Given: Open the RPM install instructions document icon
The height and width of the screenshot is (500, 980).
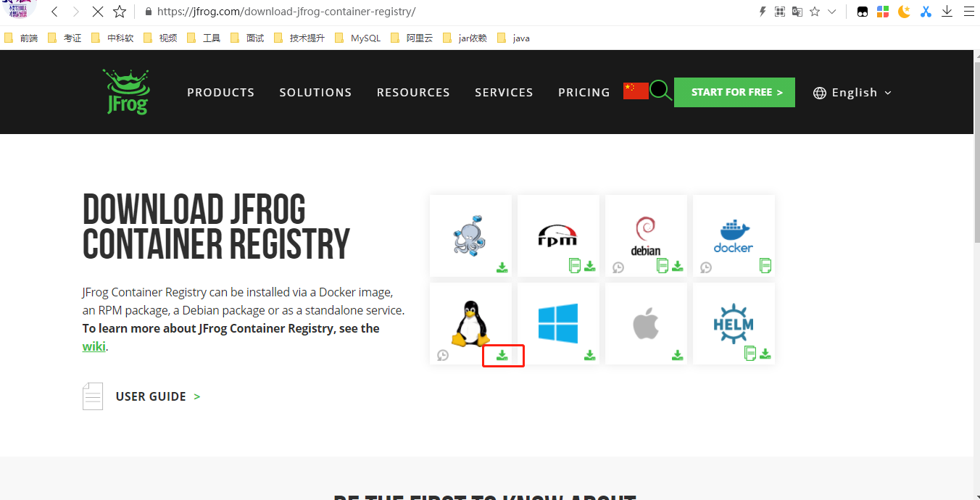Looking at the screenshot, I should (x=575, y=266).
